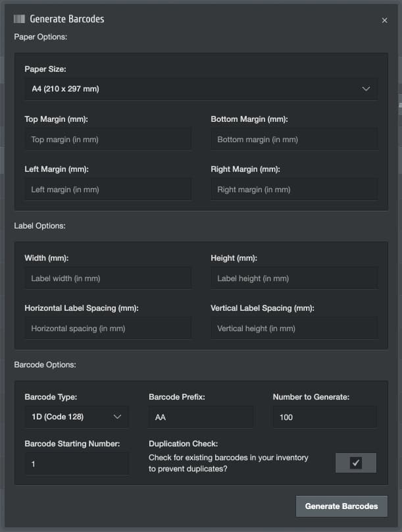Click into the Bottom Margin field
The image size is (402, 532).
tap(294, 140)
